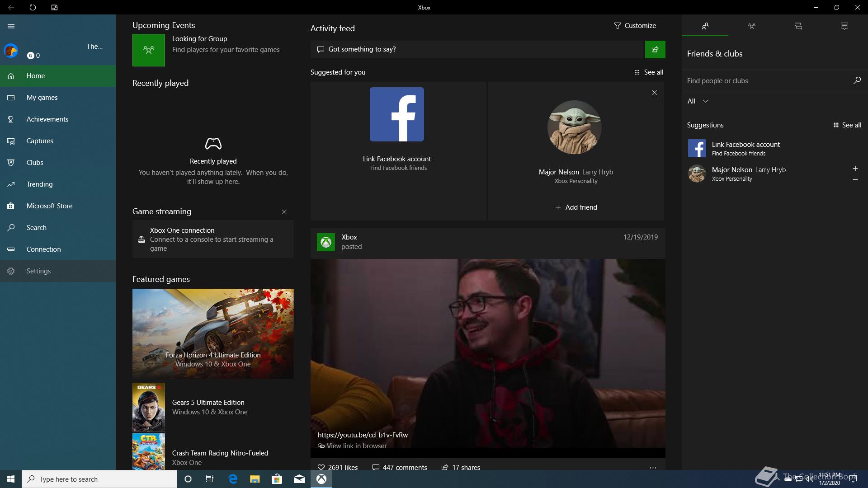
Task: Click Link Facebook account in Suggestions list
Action: pos(775,148)
